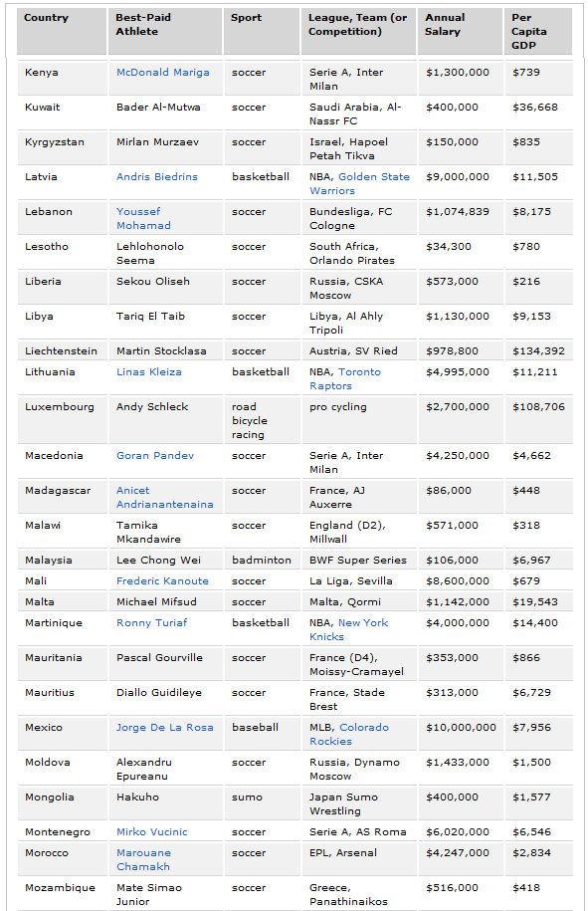Image resolution: width=588 pixels, height=911 pixels.
Task: Follow the Frederic Kanoute link
Action: pyautogui.click(x=162, y=581)
